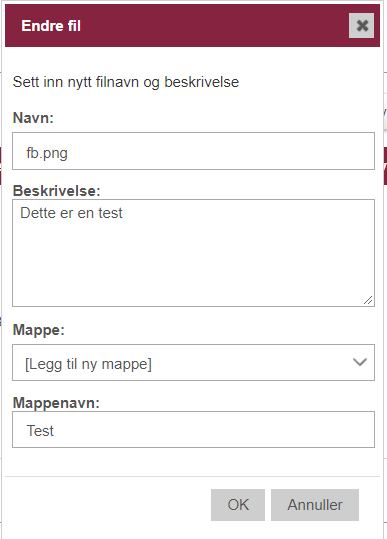This screenshot has height=539, width=387.
Task: Close the Endre fil dialog with X
Action: (x=361, y=25)
